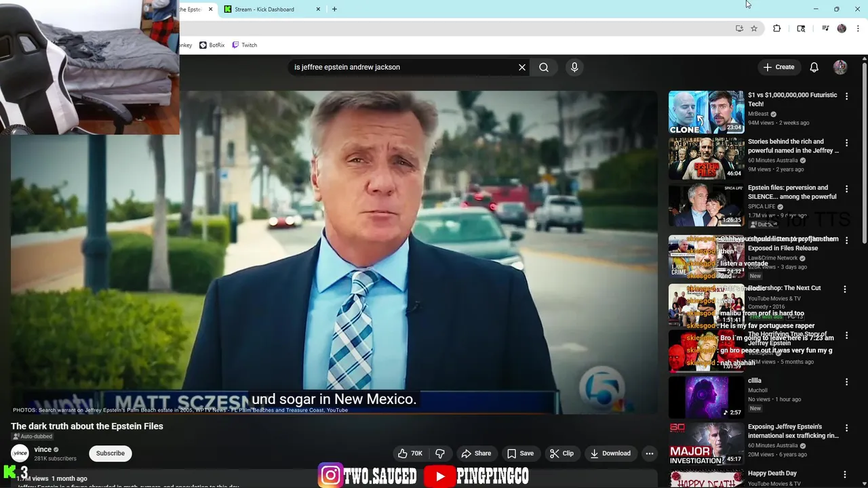This screenshot has height=488, width=868.
Task: Open options for MrBeast Futuristic Tech video
Action: point(846,96)
